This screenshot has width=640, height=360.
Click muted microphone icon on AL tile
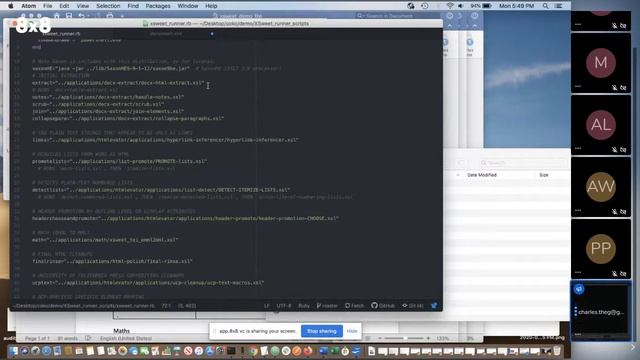[x=614, y=149]
